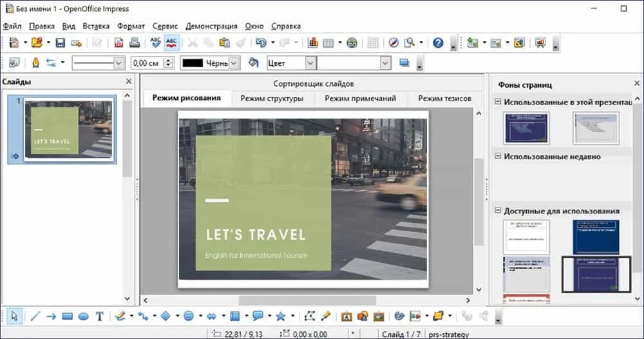Image resolution: width=644 pixels, height=339 pixels.
Task: Select the Line drawing tool
Action: click(x=35, y=316)
